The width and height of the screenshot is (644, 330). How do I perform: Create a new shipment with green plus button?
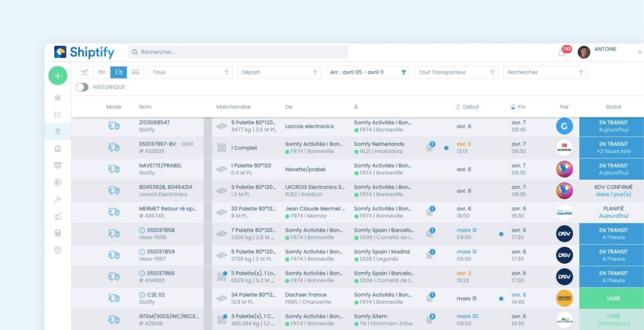(x=58, y=75)
